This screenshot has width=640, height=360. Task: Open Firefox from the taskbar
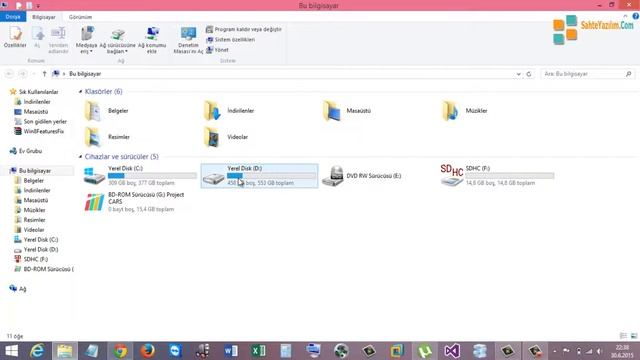[148, 351]
